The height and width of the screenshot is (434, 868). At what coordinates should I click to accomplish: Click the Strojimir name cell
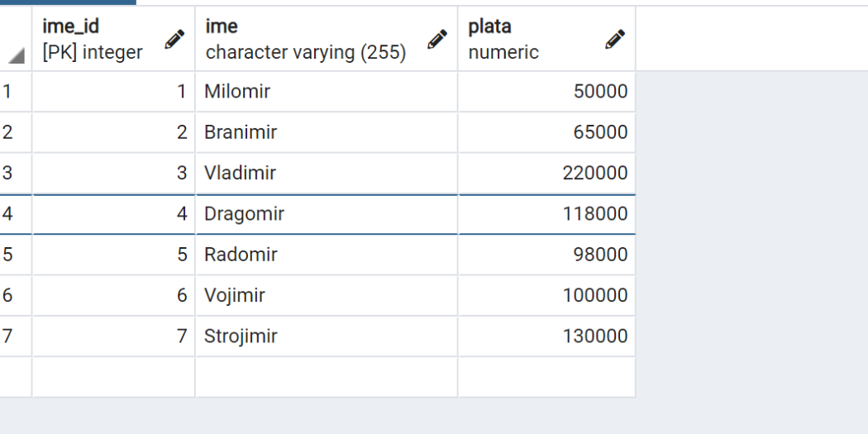(327, 336)
